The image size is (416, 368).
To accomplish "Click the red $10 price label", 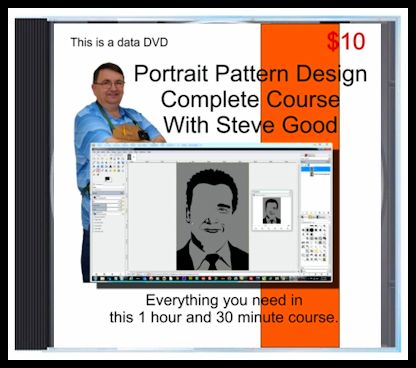I will point(346,42).
